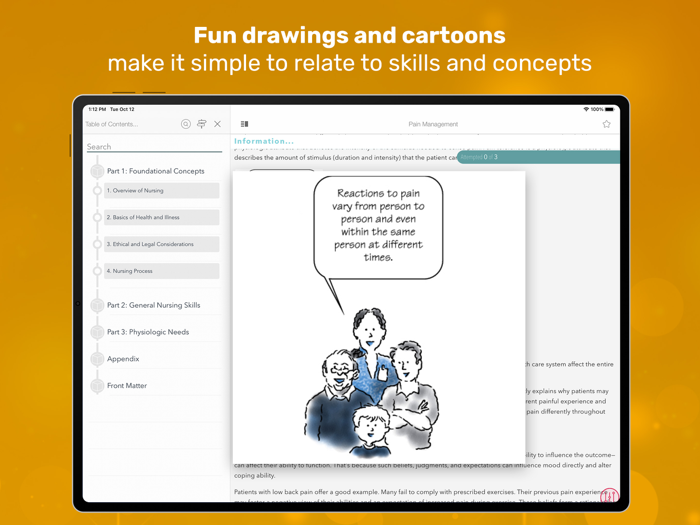
Task: Click the signpost navigation icon
Action: click(x=202, y=124)
